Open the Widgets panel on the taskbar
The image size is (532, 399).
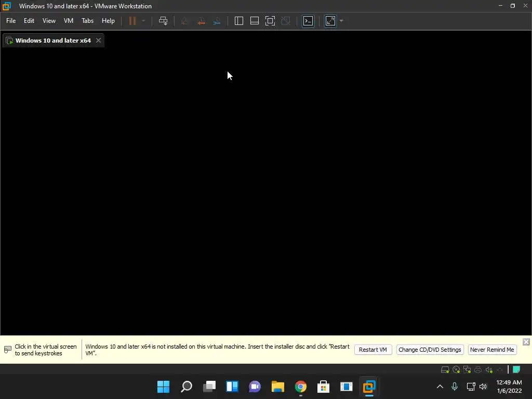[x=232, y=387]
